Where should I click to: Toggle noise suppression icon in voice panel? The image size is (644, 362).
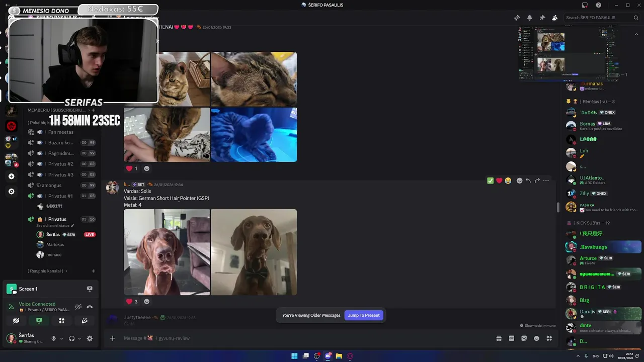(78, 307)
